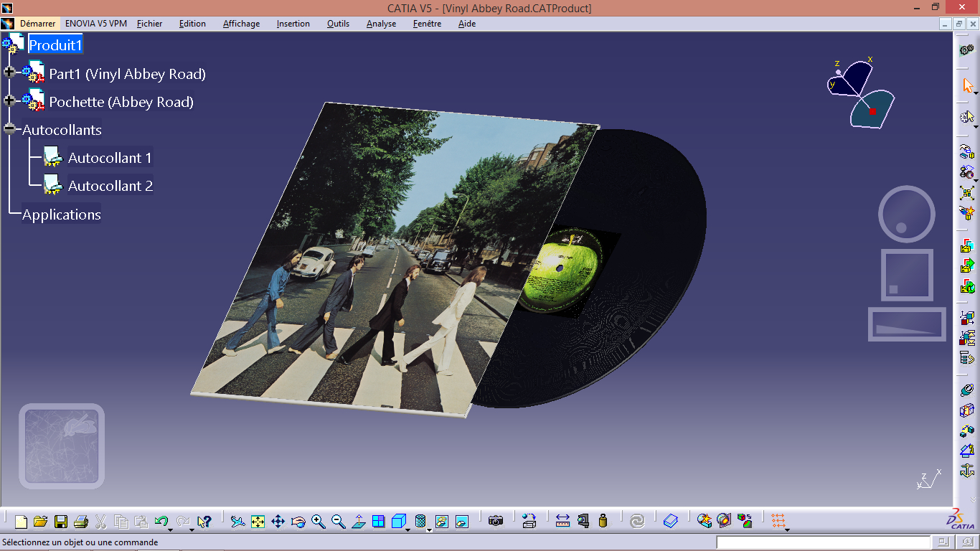Screen dimensions: 980x551
Task: Click the Assembly workbench gears icon
Action: click(967, 50)
